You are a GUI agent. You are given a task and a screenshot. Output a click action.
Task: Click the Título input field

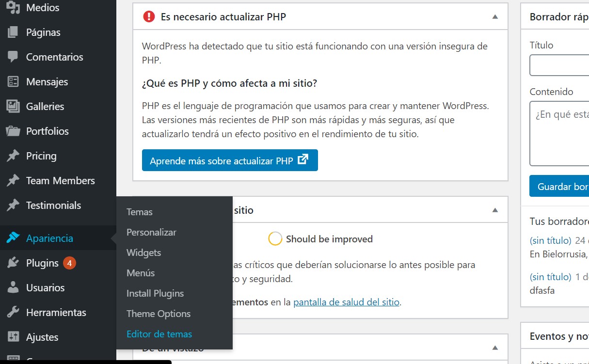coord(559,65)
